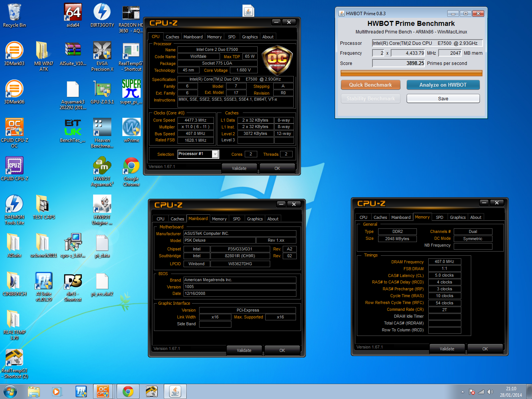Open Windows Explorer from the taskbar
The width and height of the screenshot is (532, 399).
[x=34, y=391]
